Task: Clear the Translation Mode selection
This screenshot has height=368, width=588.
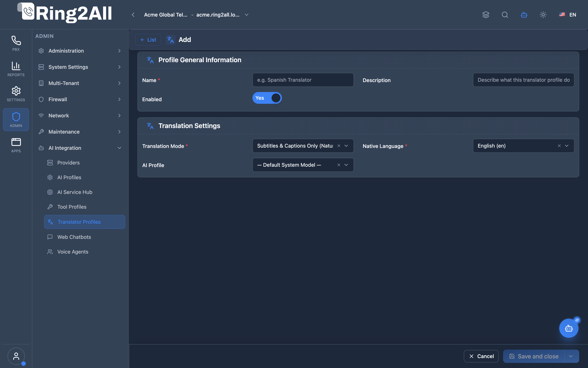Action: tap(339, 146)
